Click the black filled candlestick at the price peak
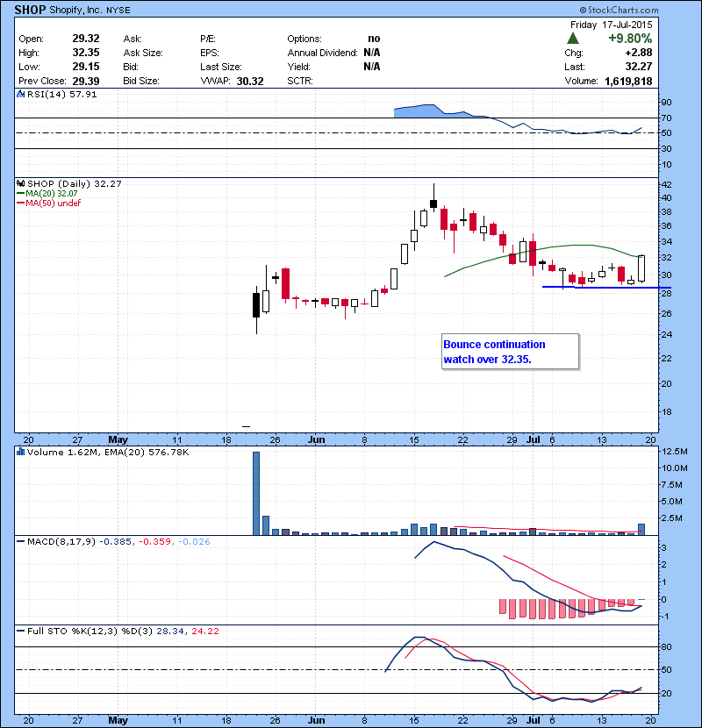 tap(433, 203)
